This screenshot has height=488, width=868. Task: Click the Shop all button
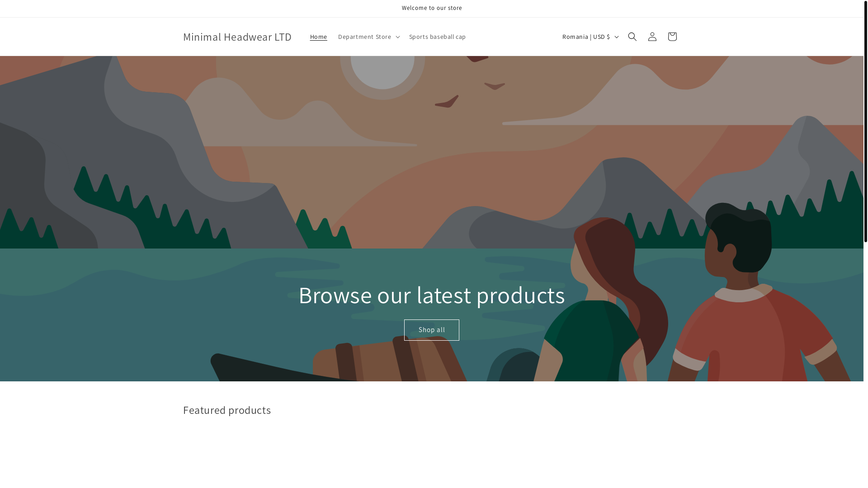(x=431, y=330)
